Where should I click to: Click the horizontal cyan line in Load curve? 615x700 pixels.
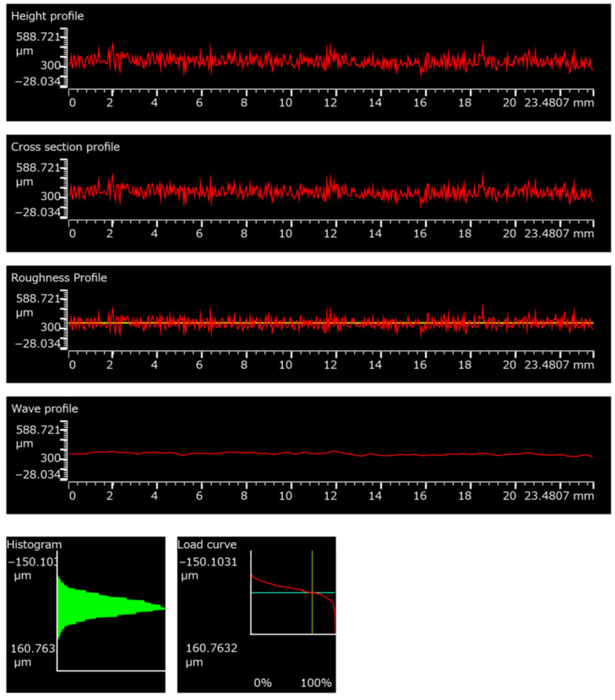[x=293, y=593]
